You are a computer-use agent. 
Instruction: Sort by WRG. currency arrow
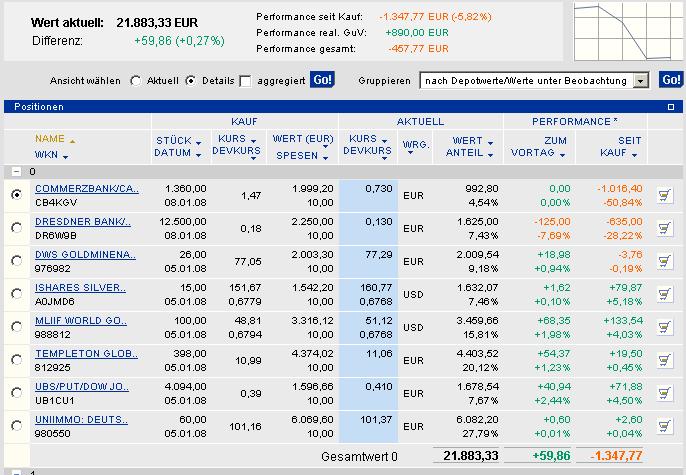(x=410, y=153)
